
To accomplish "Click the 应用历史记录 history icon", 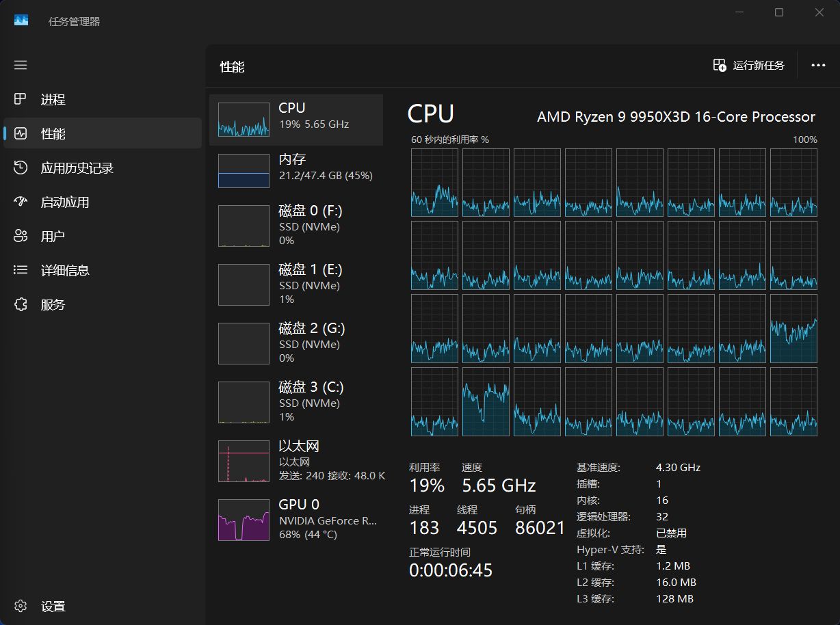I will click(x=21, y=168).
